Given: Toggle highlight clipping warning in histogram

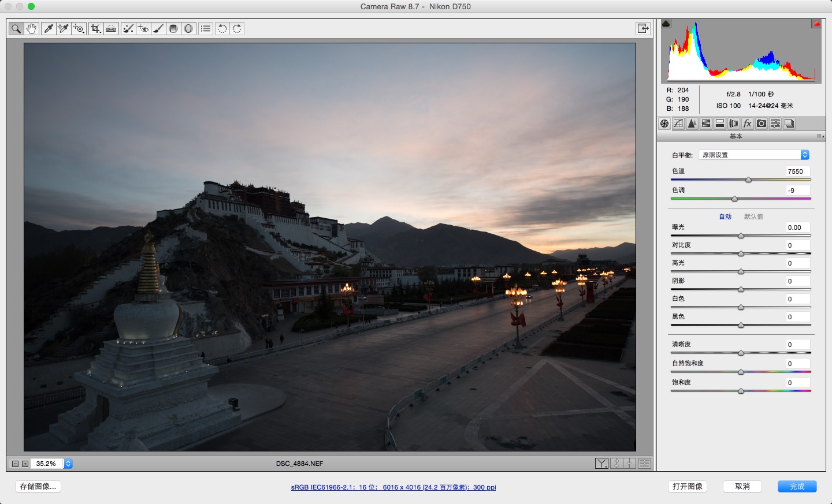Looking at the screenshot, I should click(x=816, y=24).
